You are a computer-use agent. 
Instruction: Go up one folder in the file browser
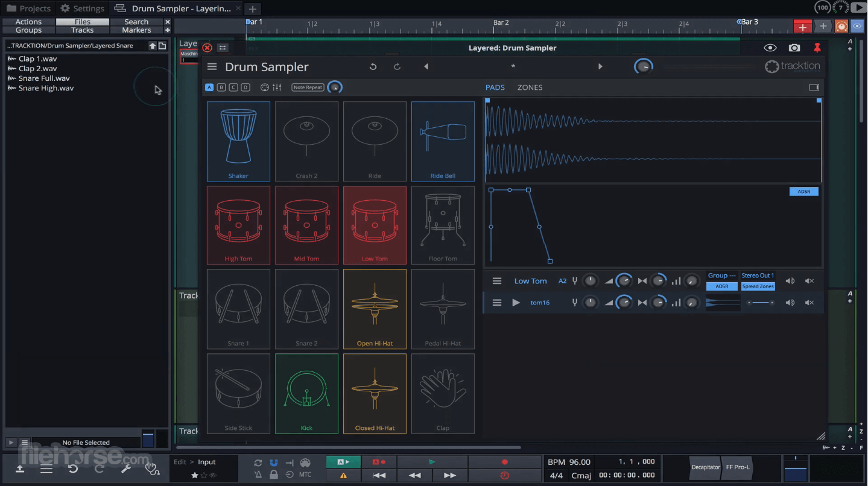153,46
